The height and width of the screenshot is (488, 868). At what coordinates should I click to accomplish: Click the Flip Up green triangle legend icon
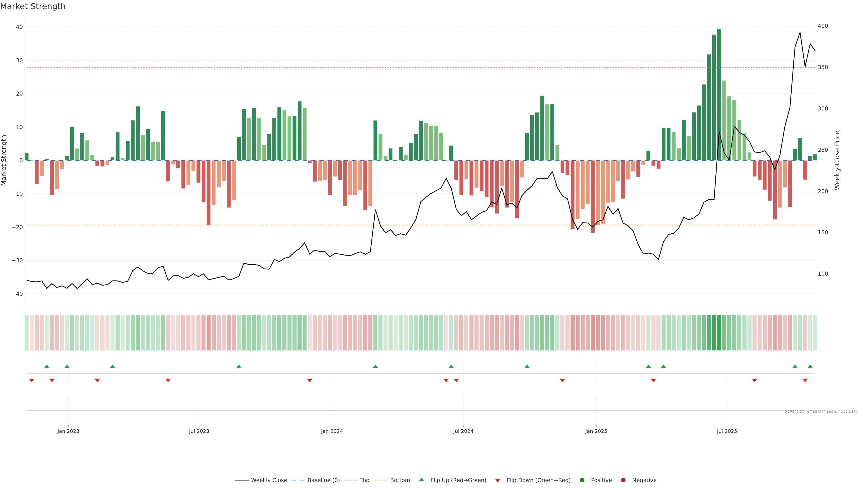click(421, 480)
